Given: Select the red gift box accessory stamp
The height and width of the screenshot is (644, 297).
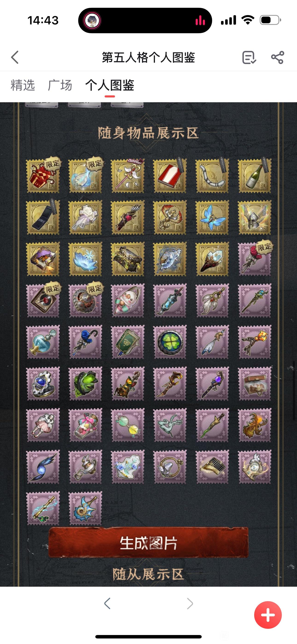Looking at the screenshot, I should (x=43, y=176).
